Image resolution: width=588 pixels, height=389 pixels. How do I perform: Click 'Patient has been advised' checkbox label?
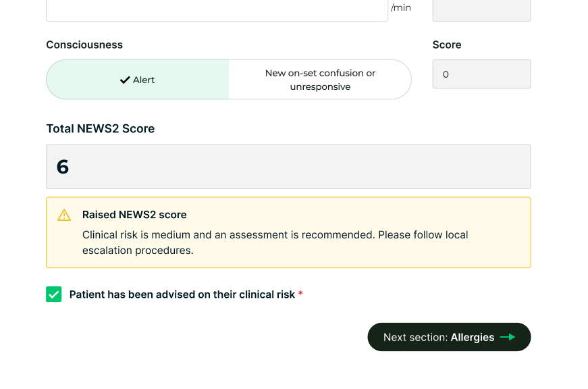click(x=182, y=294)
